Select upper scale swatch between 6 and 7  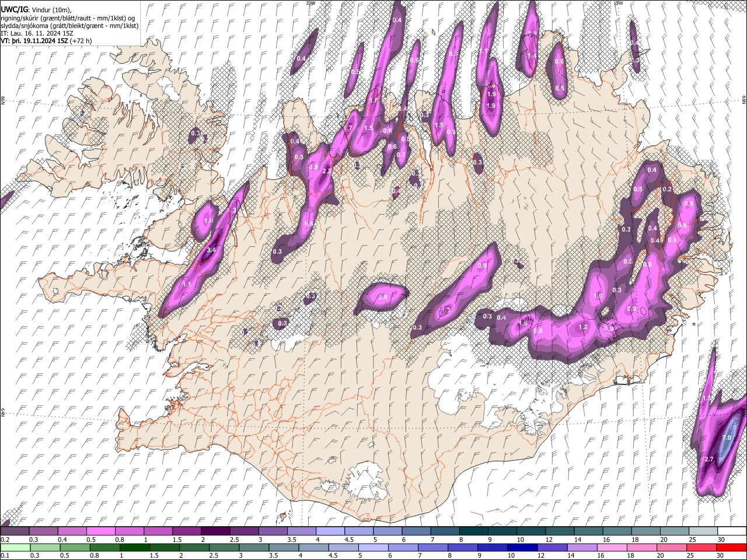416,531
